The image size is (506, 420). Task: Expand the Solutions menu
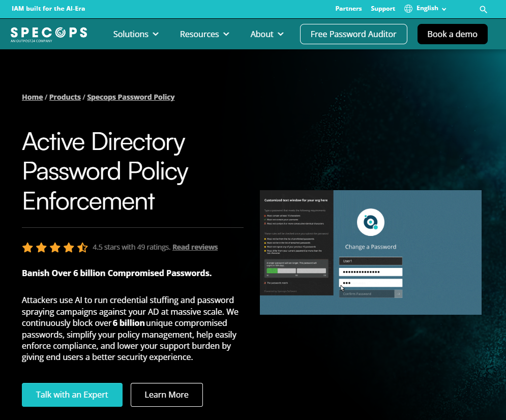(x=136, y=34)
